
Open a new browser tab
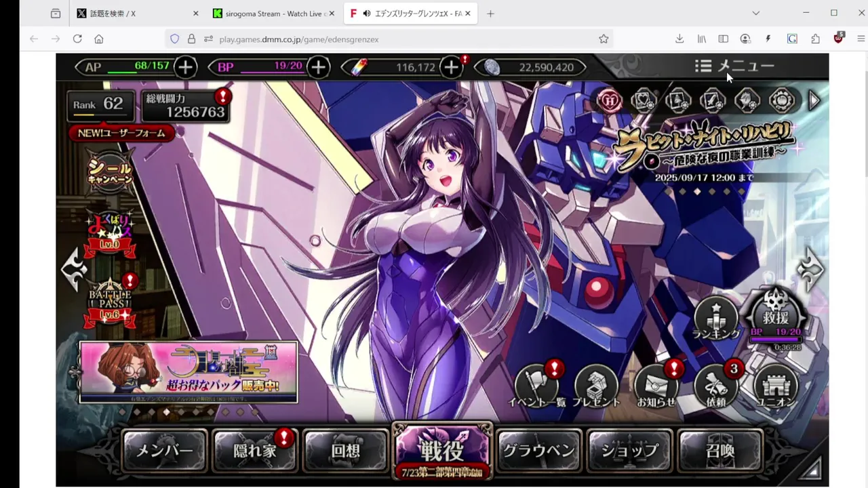[490, 14]
